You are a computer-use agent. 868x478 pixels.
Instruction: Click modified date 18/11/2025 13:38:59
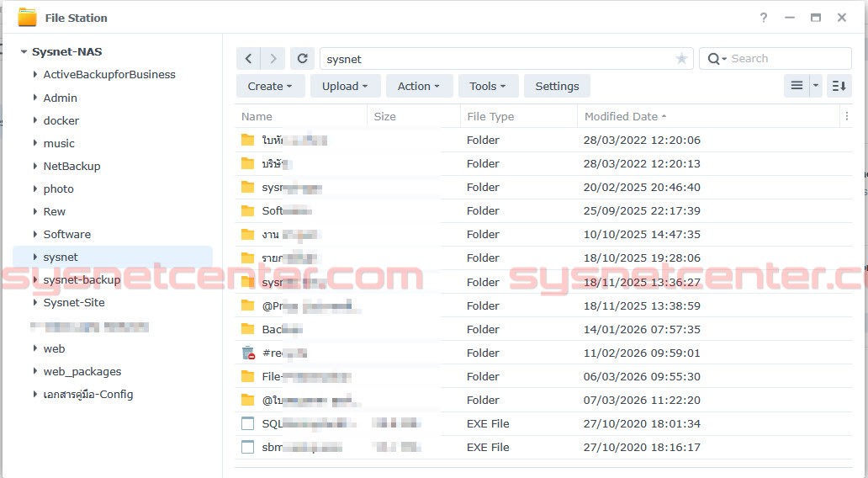pos(642,305)
